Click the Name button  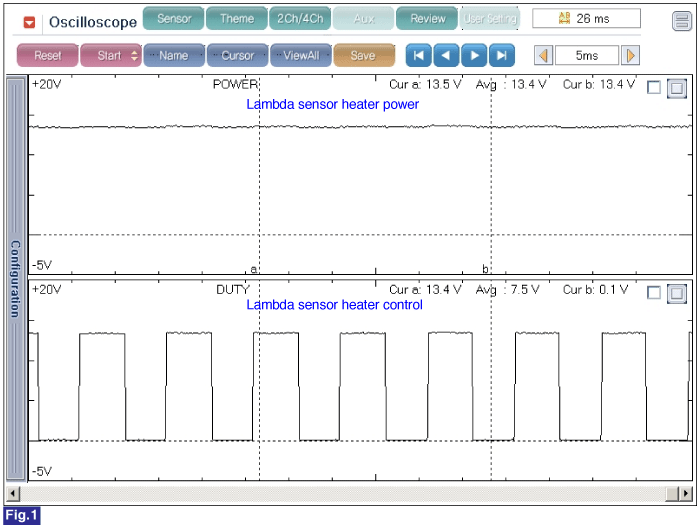[x=174, y=55]
